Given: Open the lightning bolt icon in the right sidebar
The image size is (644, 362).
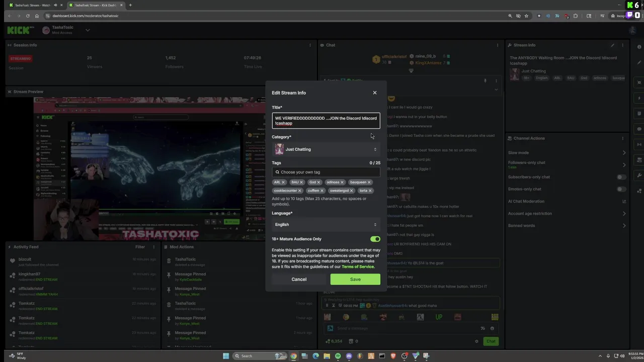Looking at the screenshot, I should point(639,98).
